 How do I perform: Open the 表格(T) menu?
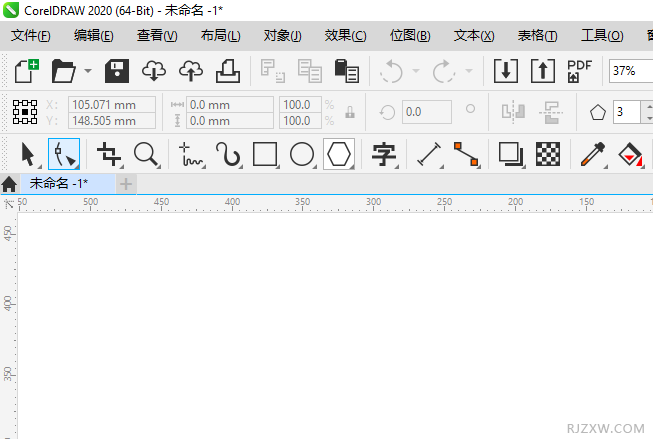coord(537,36)
